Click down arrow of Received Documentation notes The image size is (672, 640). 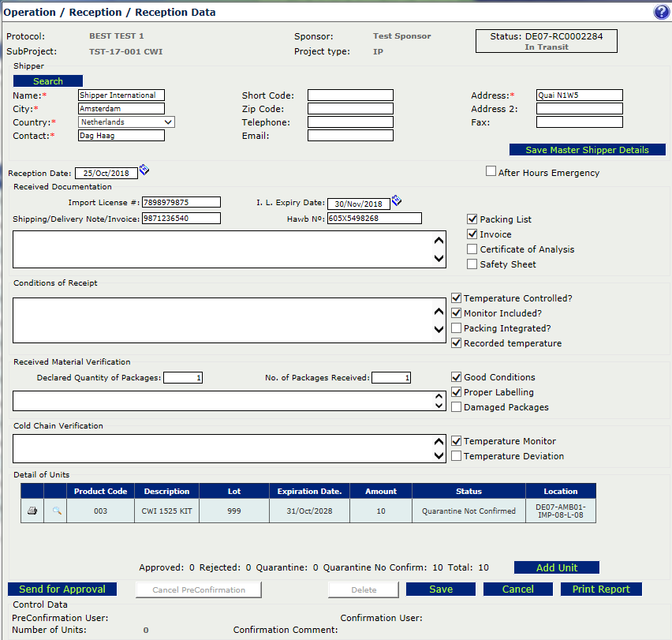click(439, 258)
